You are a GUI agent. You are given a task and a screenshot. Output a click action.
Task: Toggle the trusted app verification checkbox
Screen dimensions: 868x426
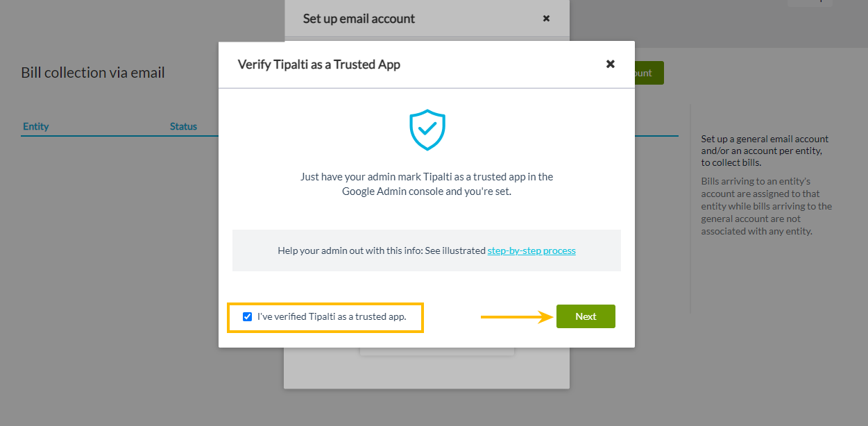tap(247, 316)
